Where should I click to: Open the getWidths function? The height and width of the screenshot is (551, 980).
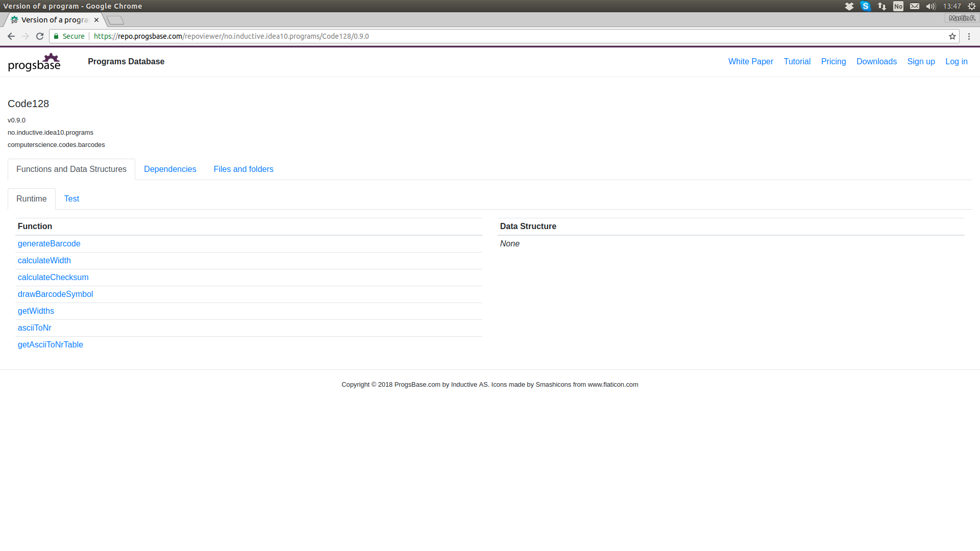(36, 311)
